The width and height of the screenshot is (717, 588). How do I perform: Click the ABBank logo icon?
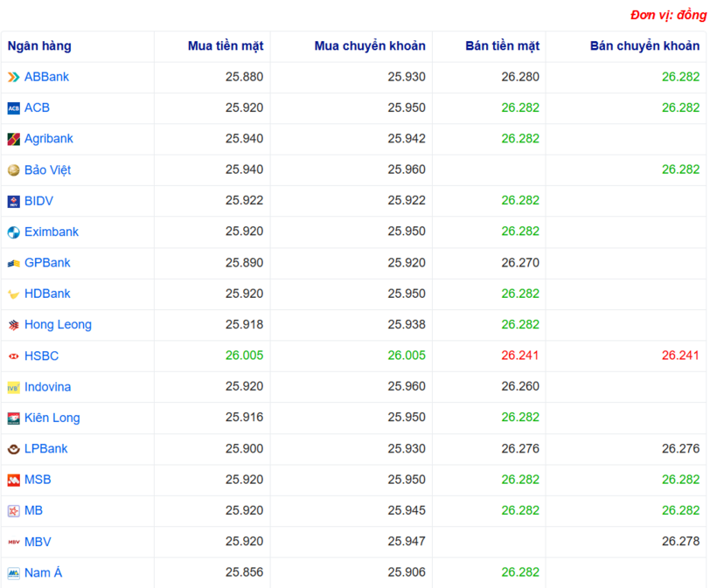tap(13, 78)
